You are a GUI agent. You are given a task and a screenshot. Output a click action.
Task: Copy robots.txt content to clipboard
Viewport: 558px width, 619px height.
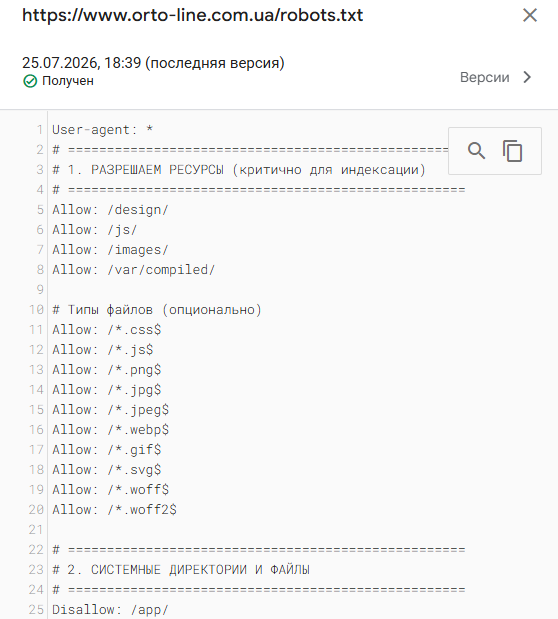512,151
